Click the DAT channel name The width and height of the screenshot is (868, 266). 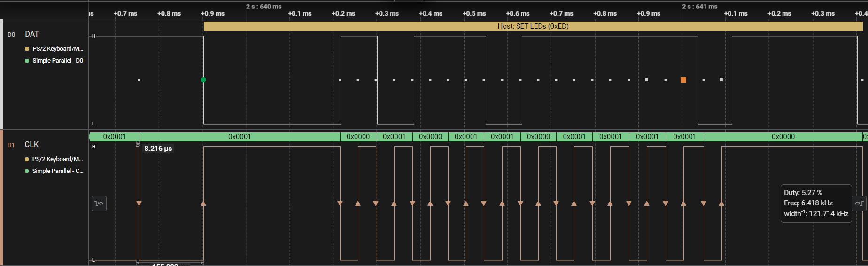(x=32, y=34)
